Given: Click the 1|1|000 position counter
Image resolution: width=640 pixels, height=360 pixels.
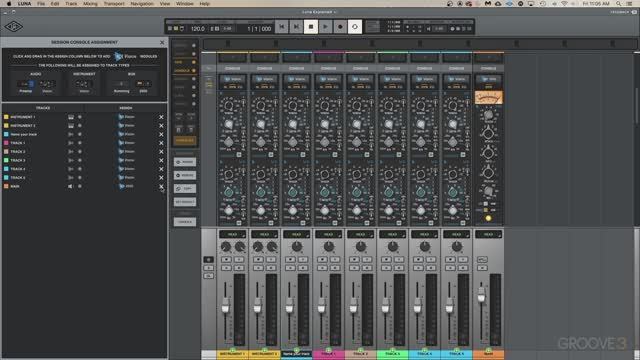Looking at the screenshot, I should 259,29.
